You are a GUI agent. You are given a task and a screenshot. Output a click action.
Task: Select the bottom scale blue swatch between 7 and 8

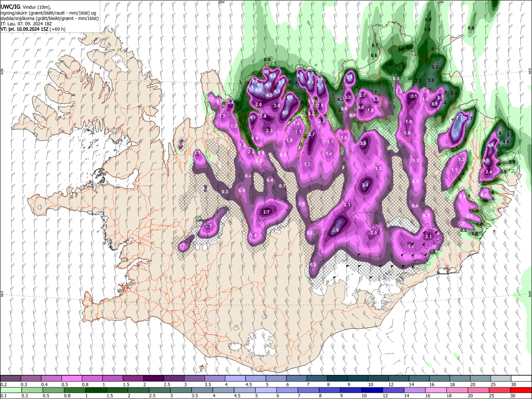308,390
